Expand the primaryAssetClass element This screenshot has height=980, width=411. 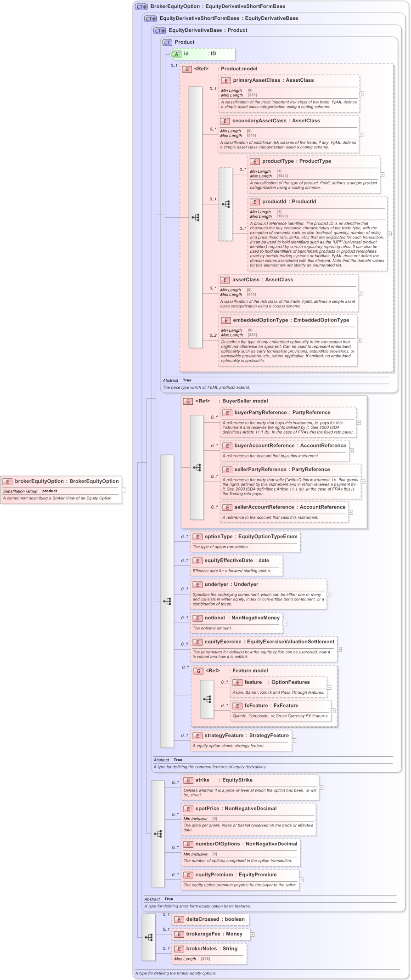click(362, 94)
